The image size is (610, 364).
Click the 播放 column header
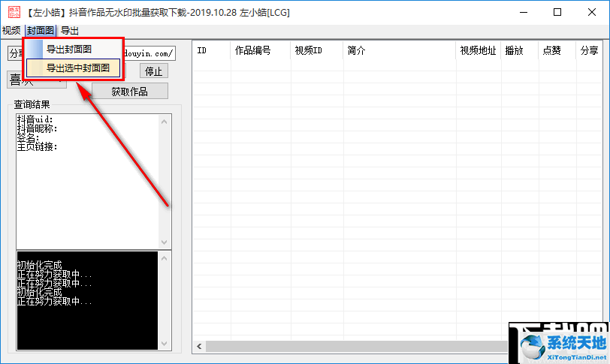[519, 50]
